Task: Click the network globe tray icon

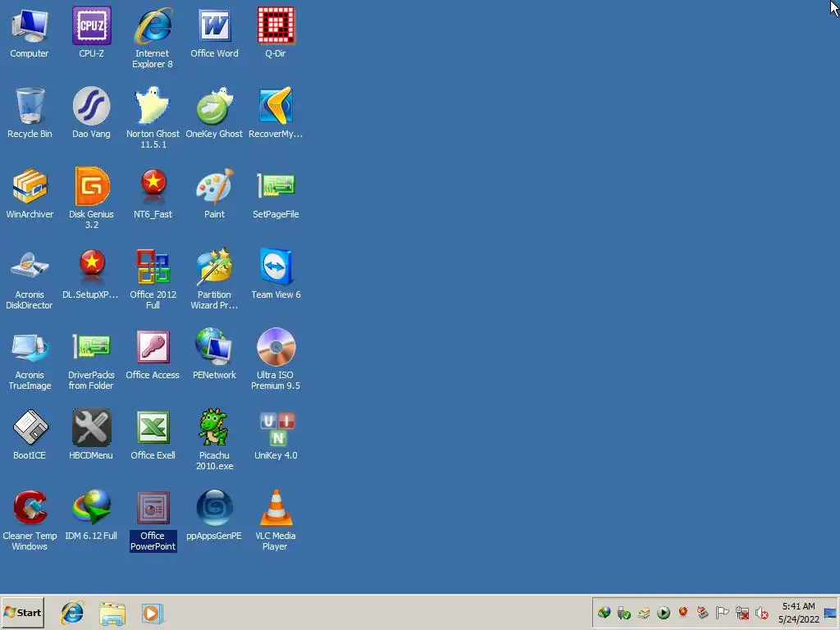Action: coord(605,612)
